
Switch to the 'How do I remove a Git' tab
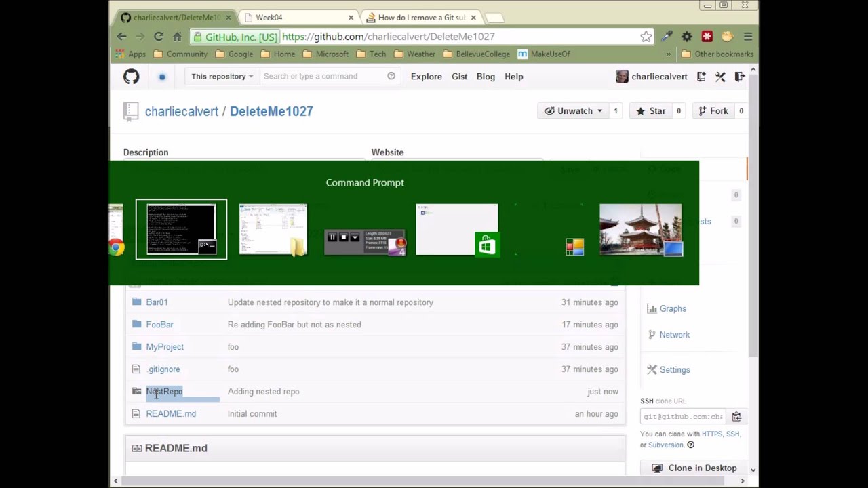pos(422,18)
